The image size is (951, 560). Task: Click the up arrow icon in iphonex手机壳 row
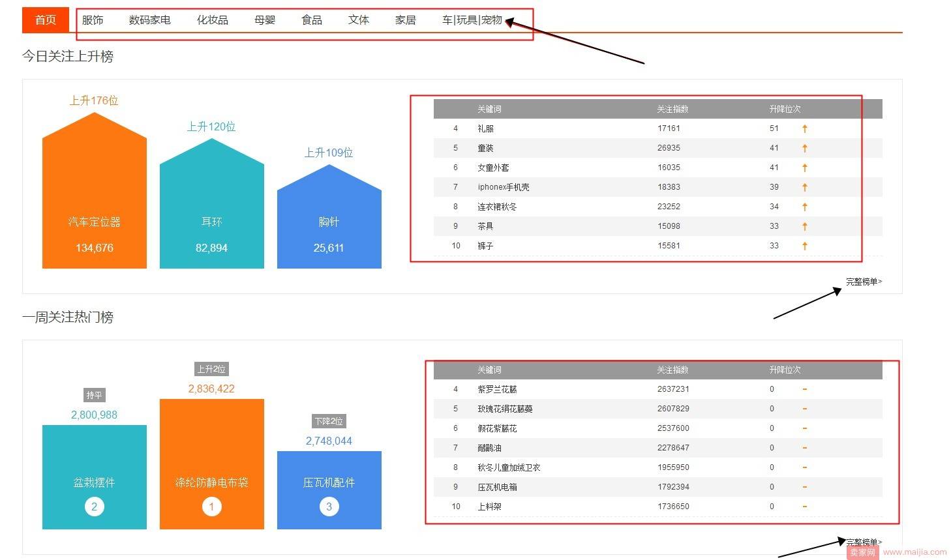point(805,187)
